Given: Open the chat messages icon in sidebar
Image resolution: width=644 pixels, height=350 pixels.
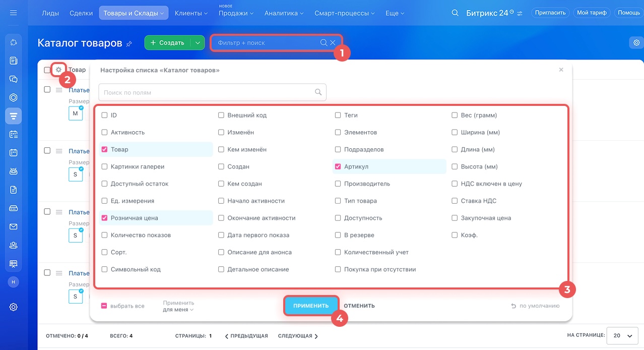Looking at the screenshot, I should click(14, 79).
